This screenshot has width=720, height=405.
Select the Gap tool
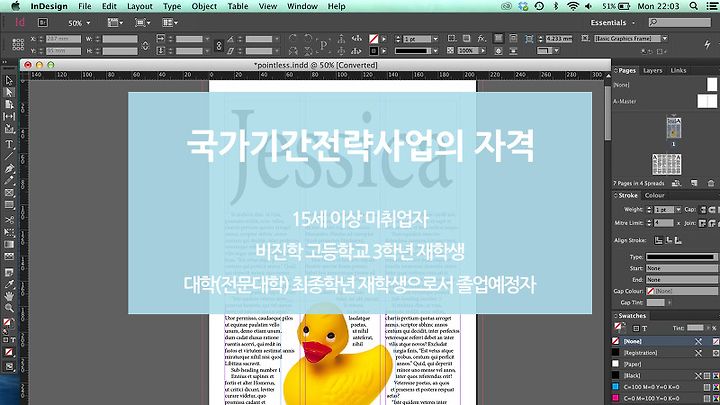pos(9,117)
